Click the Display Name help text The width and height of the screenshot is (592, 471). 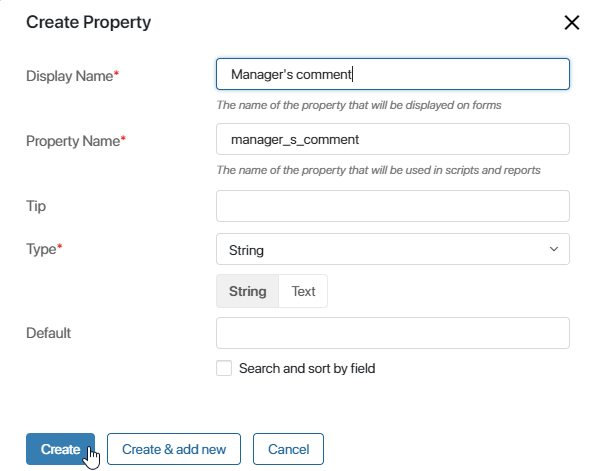(359, 105)
